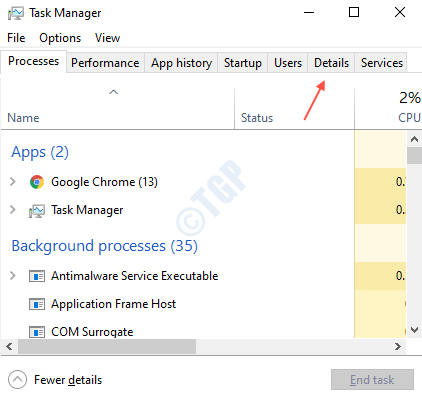Switch to the Performance tab

105,63
